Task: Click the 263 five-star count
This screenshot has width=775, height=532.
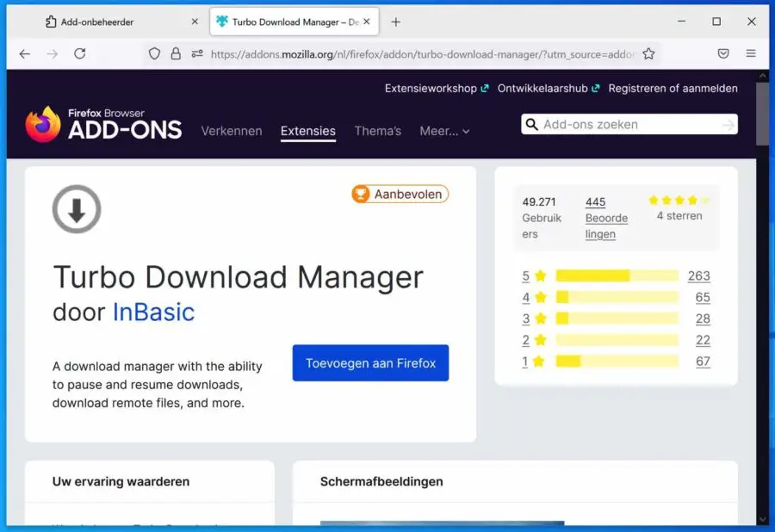Action: point(698,275)
